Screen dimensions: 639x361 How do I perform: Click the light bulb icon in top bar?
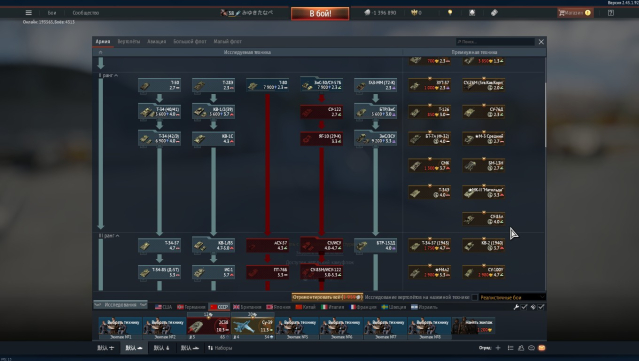(450, 13)
